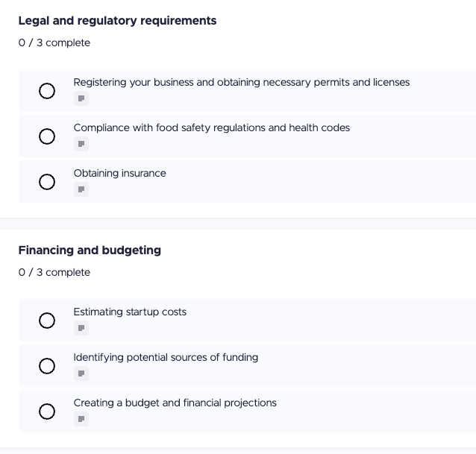The image size is (476, 454).
Task: Open note icon under Identifying funding sources task
Action: (x=81, y=373)
